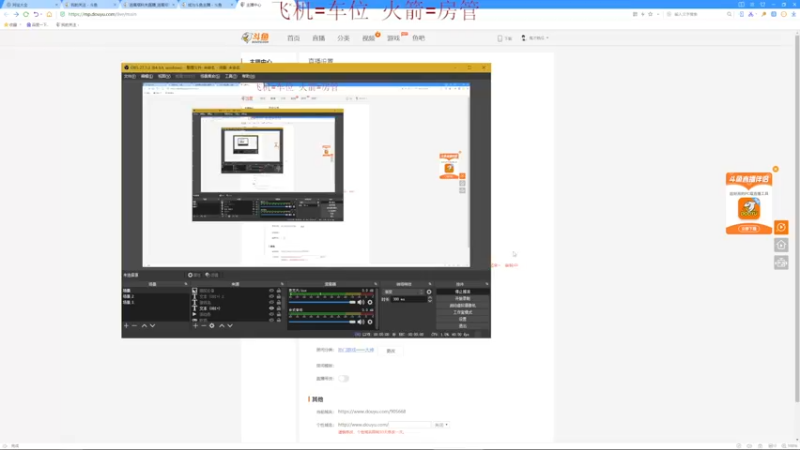Click the Douyu logo in site header

pyautogui.click(x=255, y=38)
